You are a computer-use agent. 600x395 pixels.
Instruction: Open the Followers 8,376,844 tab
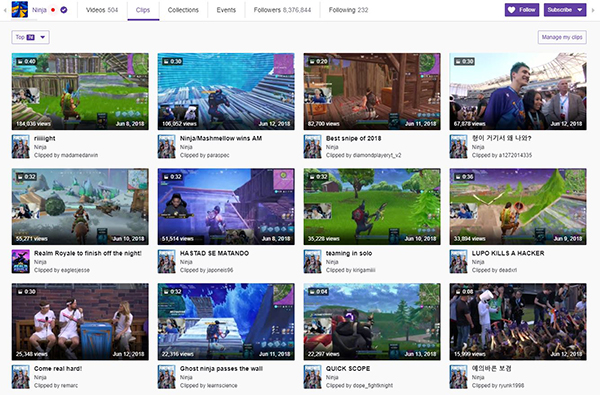(x=282, y=10)
